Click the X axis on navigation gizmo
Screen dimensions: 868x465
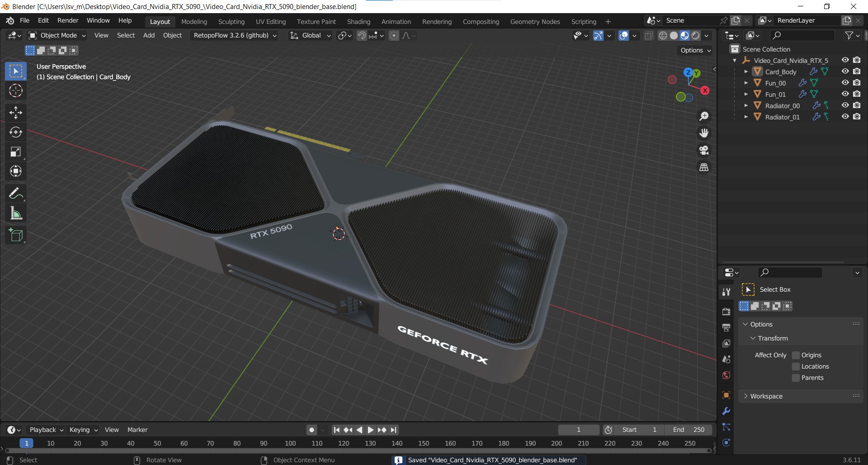pos(705,90)
